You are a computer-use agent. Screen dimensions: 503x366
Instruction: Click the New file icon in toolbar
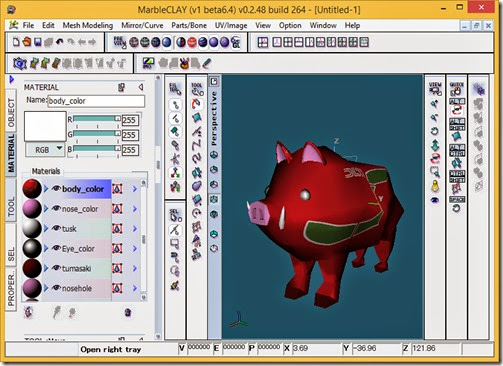tap(16, 42)
